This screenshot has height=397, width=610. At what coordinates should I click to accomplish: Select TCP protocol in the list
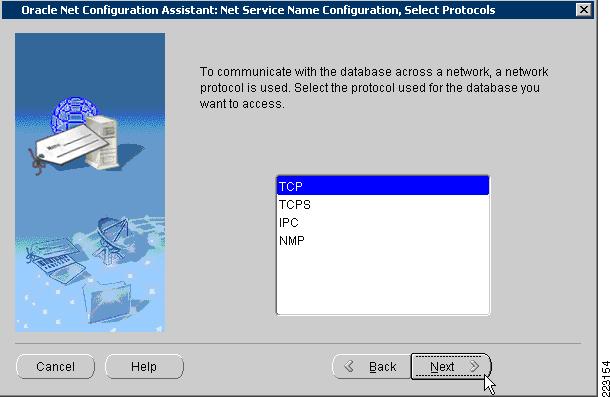pos(383,186)
